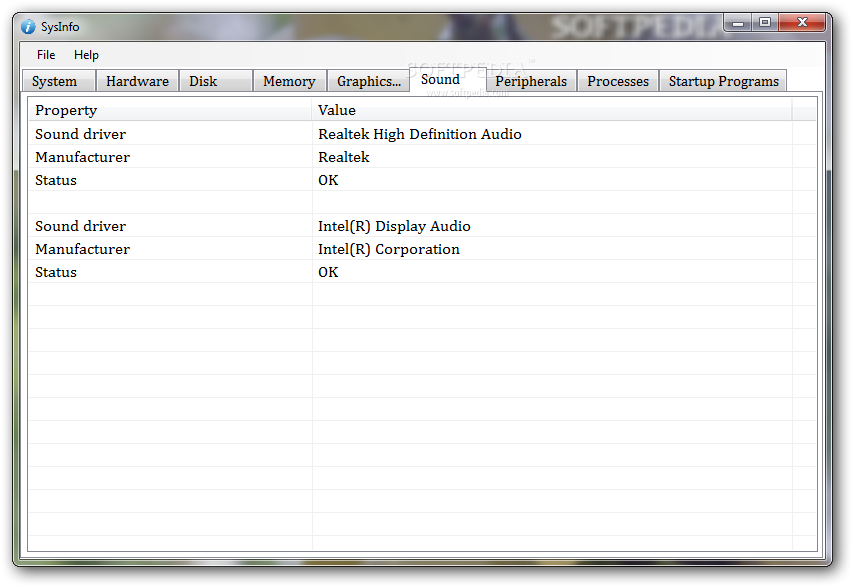Close the SysInfo window
Screen dimensions: 853x587
(x=802, y=22)
